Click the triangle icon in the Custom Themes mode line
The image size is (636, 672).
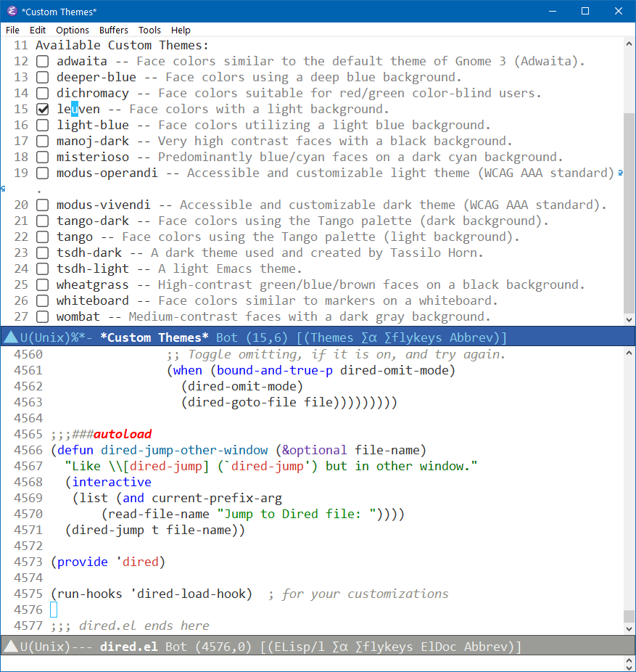coord(10,337)
